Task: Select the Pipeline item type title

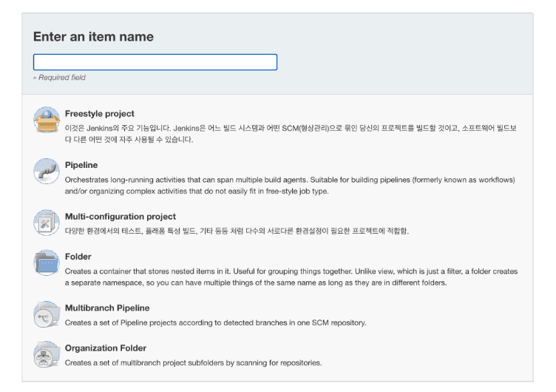Action: click(81, 165)
